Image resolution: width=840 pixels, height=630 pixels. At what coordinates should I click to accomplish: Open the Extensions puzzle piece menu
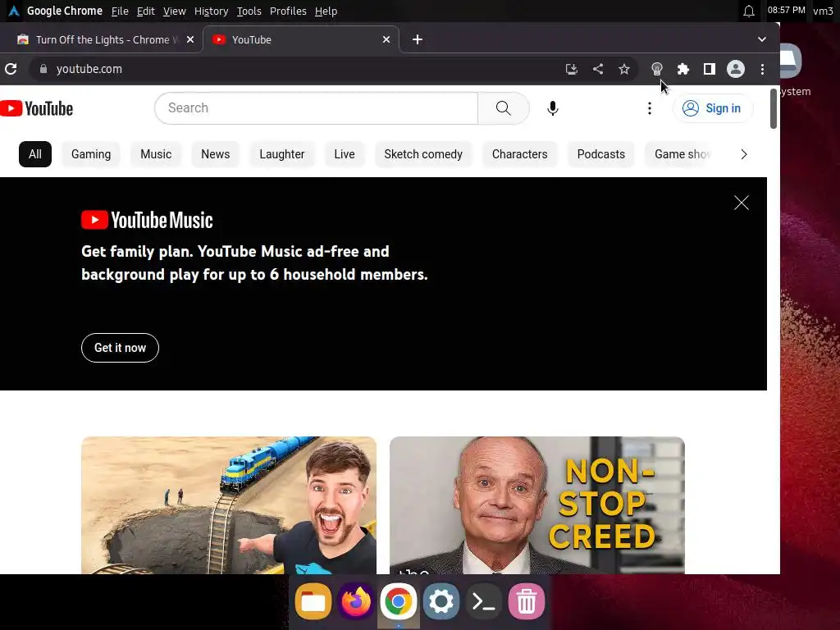[683, 69]
